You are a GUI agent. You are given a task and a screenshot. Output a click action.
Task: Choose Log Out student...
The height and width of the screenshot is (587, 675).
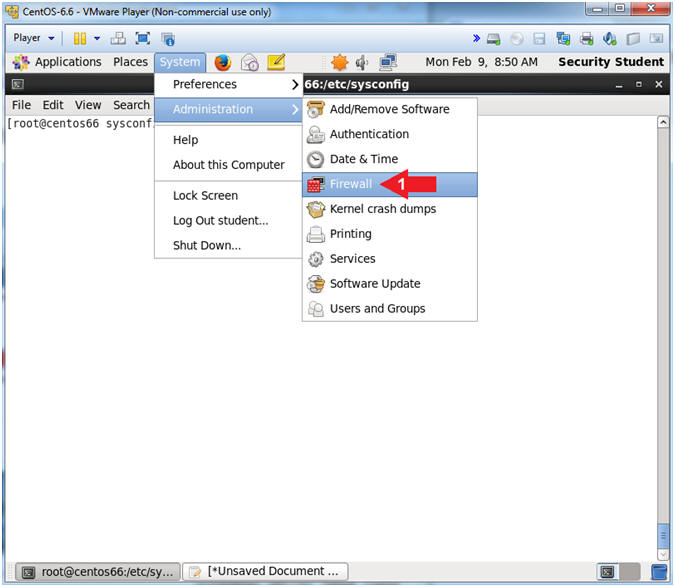pyautogui.click(x=228, y=221)
